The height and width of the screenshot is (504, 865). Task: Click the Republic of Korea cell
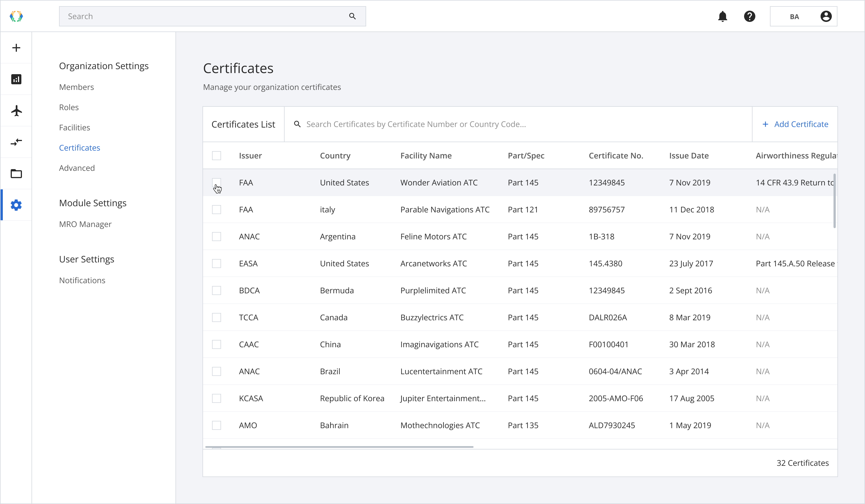352,398
